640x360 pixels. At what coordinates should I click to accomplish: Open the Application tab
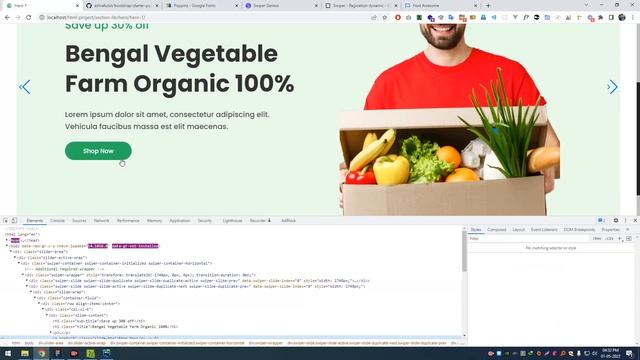click(x=180, y=220)
